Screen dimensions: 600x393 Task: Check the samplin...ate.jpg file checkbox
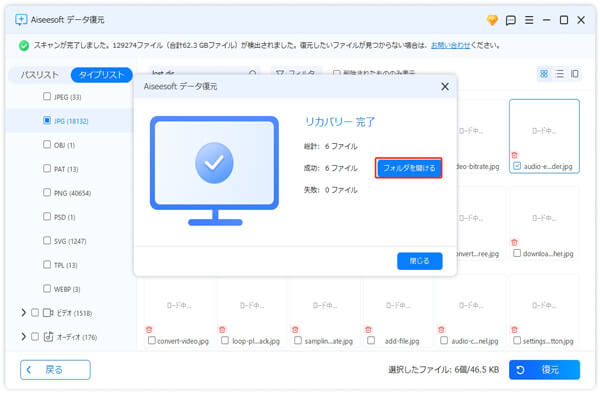[298, 340]
